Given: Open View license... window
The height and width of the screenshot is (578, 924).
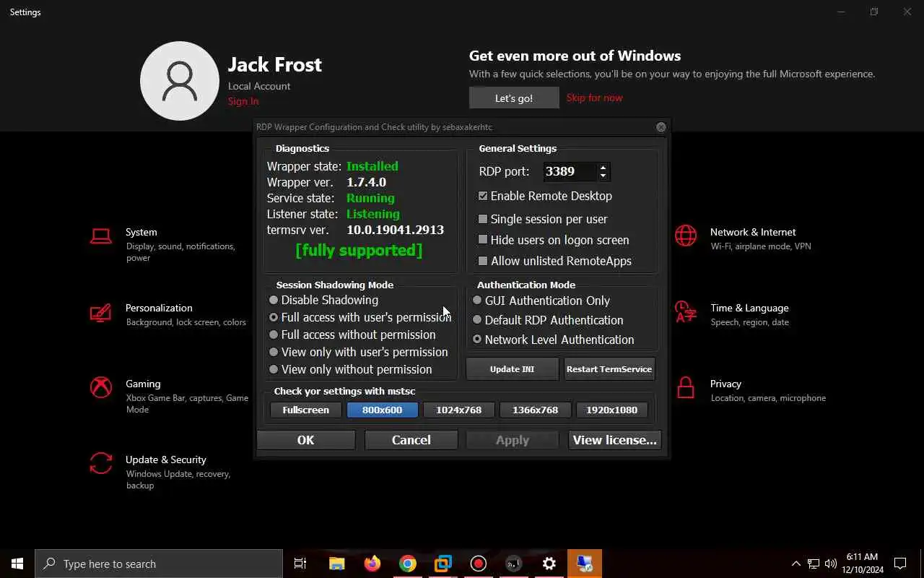Looking at the screenshot, I should pos(614,440).
